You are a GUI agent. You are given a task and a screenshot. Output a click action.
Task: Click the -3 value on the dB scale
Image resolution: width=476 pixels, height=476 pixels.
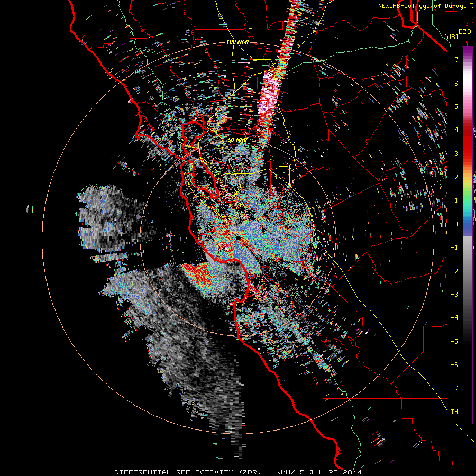(x=454, y=295)
